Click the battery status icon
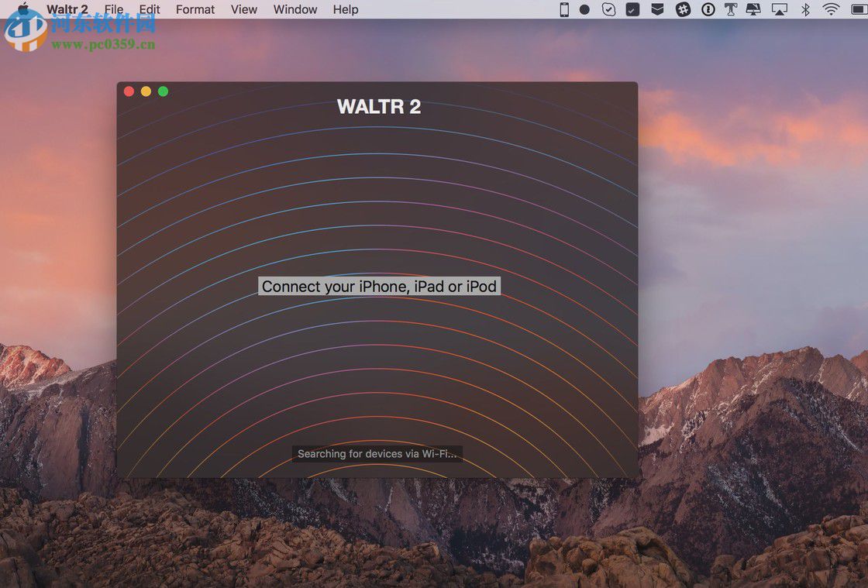 click(x=858, y=9)
